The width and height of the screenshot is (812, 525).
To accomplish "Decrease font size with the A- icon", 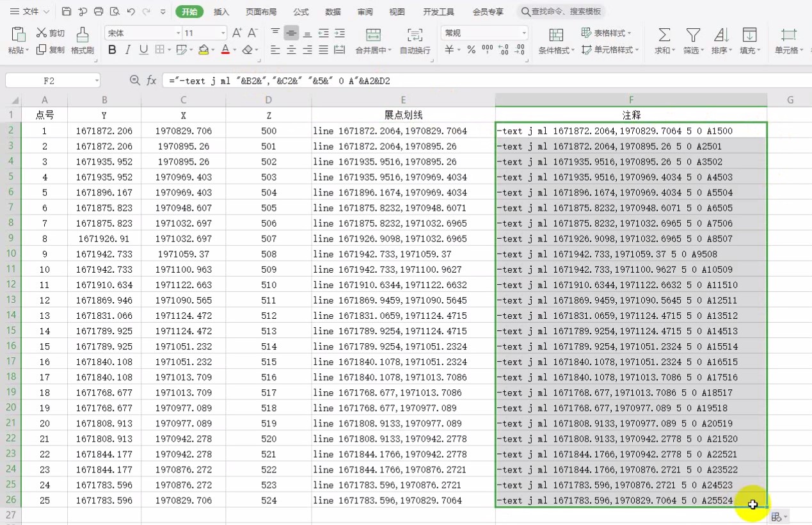I will click(x=253, y=33).
